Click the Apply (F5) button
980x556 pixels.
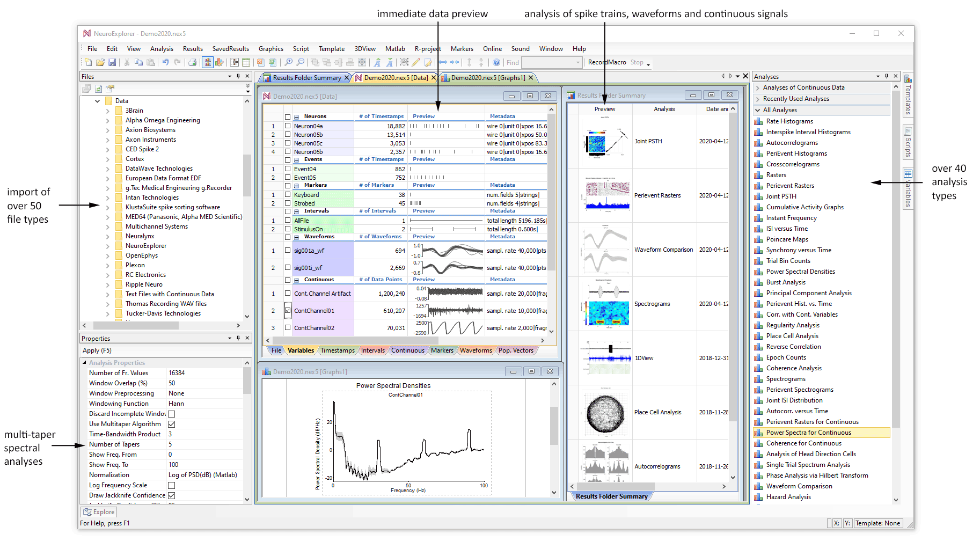pos(97,350)
